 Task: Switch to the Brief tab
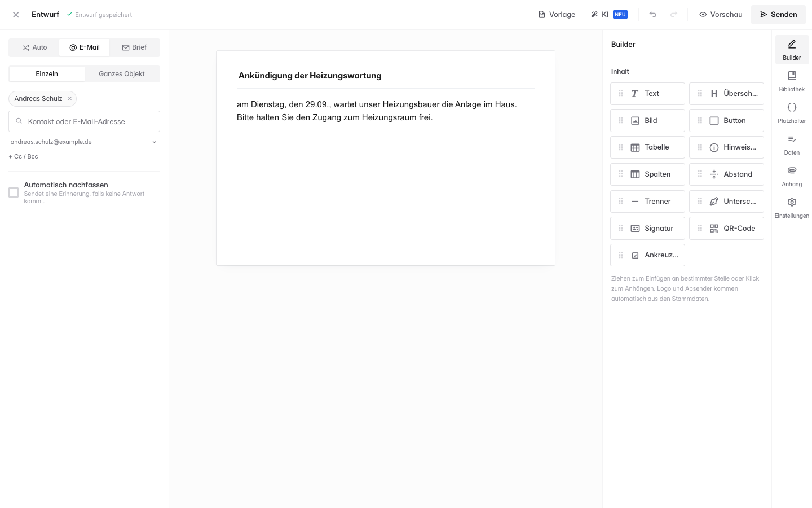pos(134,47)
